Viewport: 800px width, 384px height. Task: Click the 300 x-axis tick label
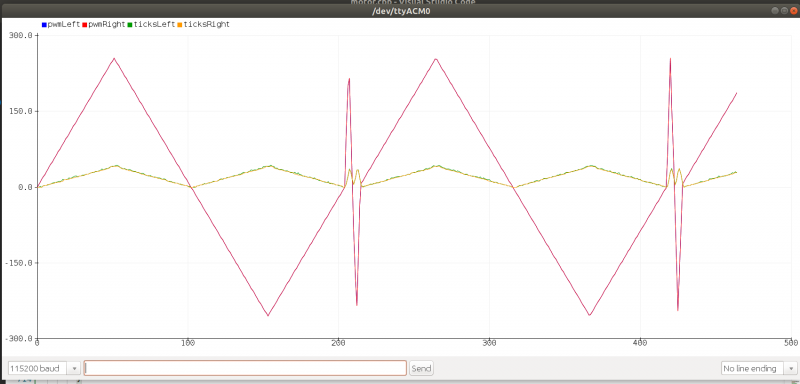point(489,343)
